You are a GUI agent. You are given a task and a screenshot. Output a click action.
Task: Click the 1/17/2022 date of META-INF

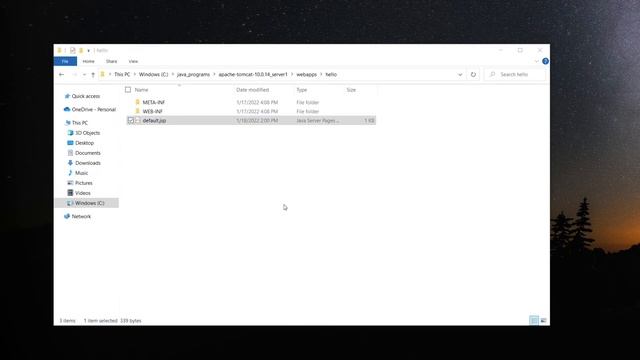[x=257, y=102]
